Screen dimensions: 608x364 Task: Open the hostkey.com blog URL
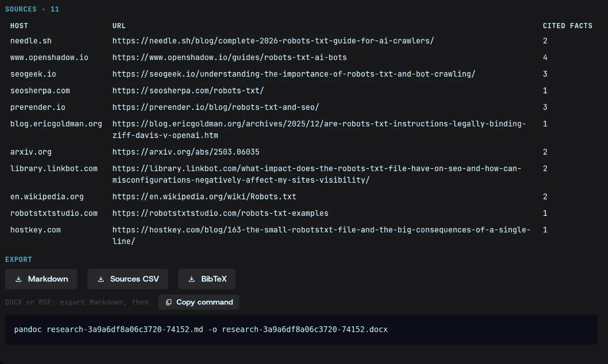coord(321,235)
